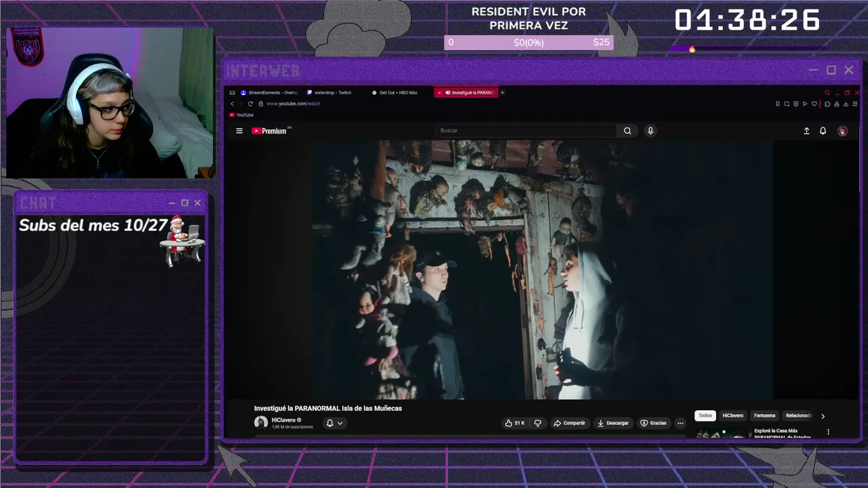Switch to the StreamElements Overlay tab

click(x=269, y=92)
